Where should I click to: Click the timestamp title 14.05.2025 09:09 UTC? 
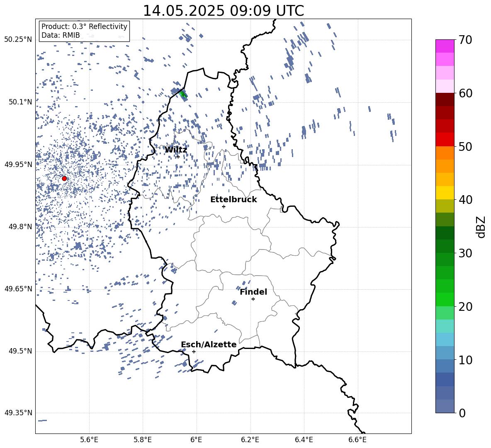click(x=224, y=11)
